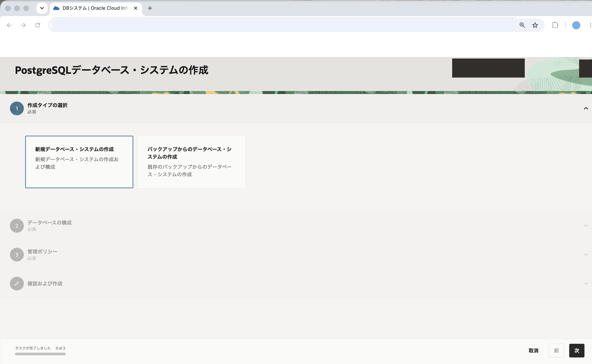
Task: Click the step 3 circle icon
Action: tap(17, 255)
